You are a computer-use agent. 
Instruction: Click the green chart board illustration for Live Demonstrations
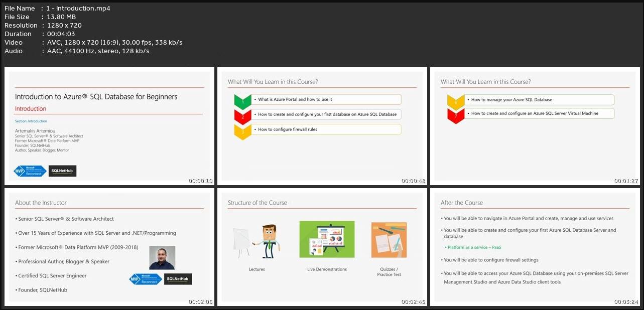[x=327, y=239]
